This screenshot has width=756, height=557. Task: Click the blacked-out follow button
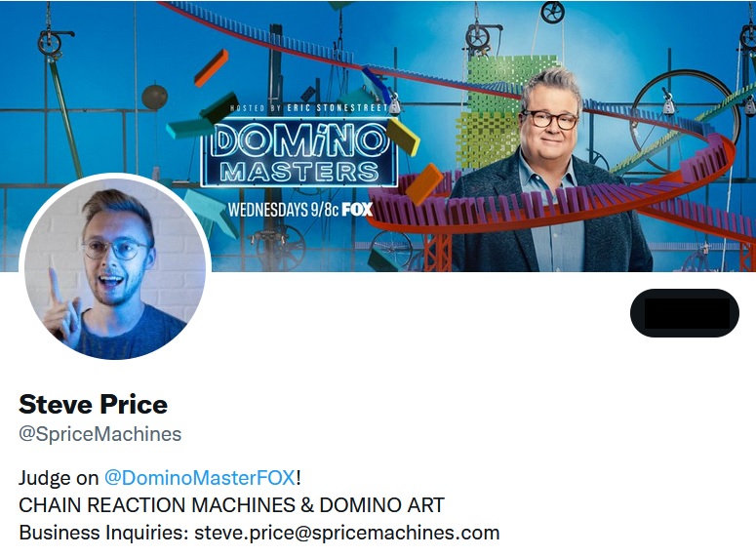click(684, 313)
